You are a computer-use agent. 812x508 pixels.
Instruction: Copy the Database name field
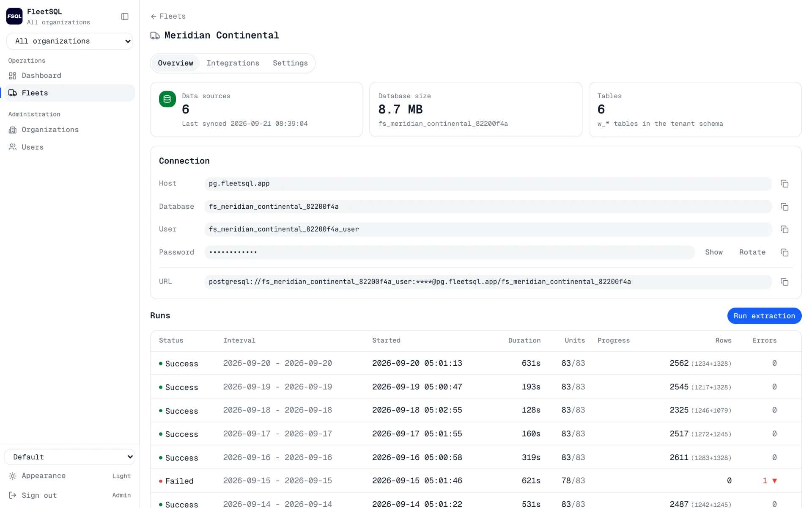click(x=785, y=207)
